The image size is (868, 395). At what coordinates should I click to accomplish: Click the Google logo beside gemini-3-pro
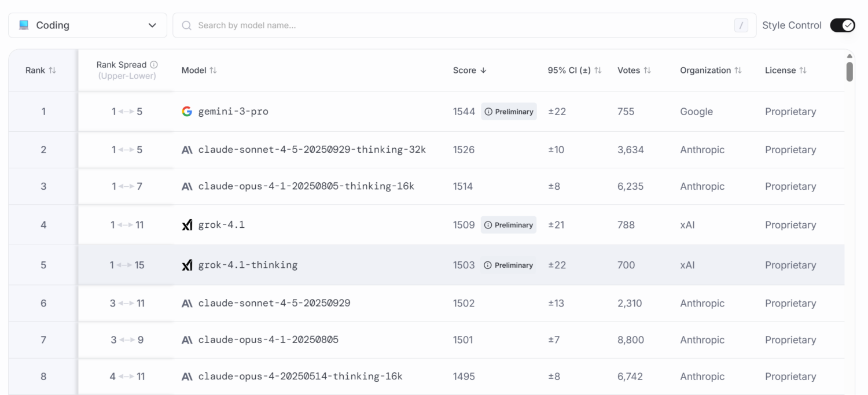click(x=187, y=112)
